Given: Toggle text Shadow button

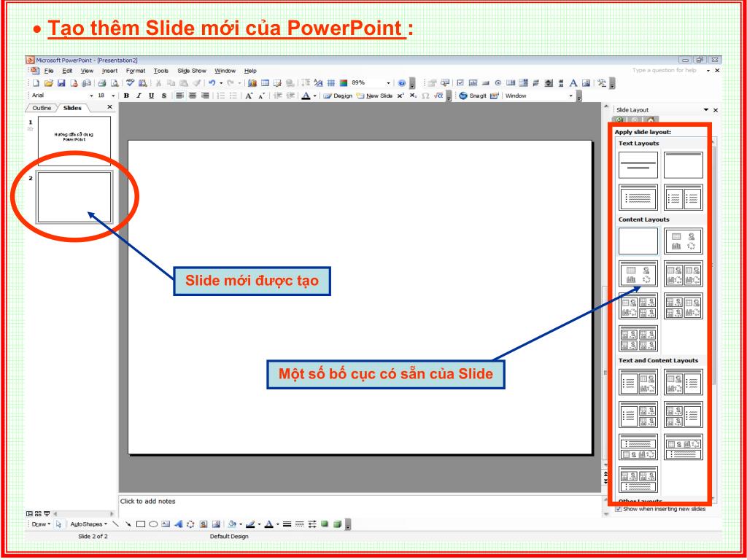Looking at the screenshot, I should click(164, 96).
